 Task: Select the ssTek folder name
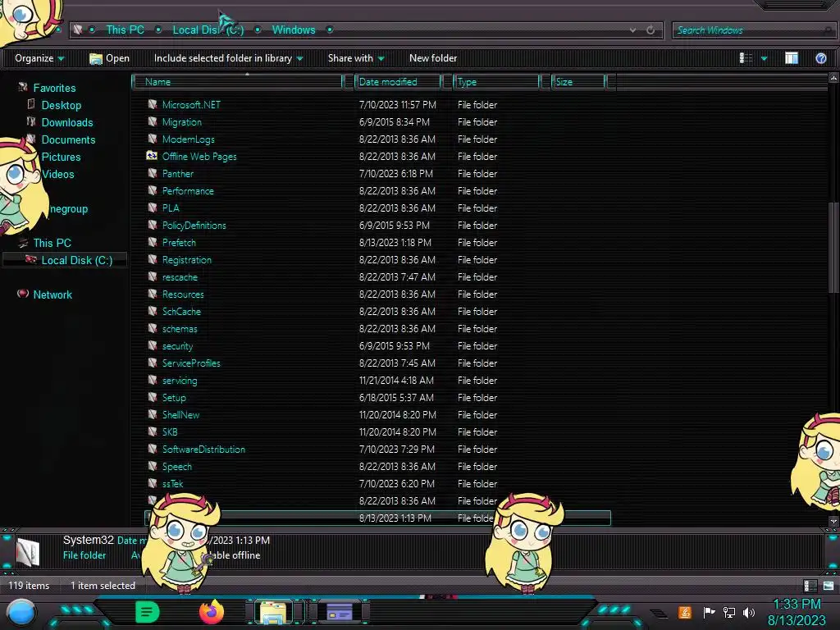[x=172, y=484]
